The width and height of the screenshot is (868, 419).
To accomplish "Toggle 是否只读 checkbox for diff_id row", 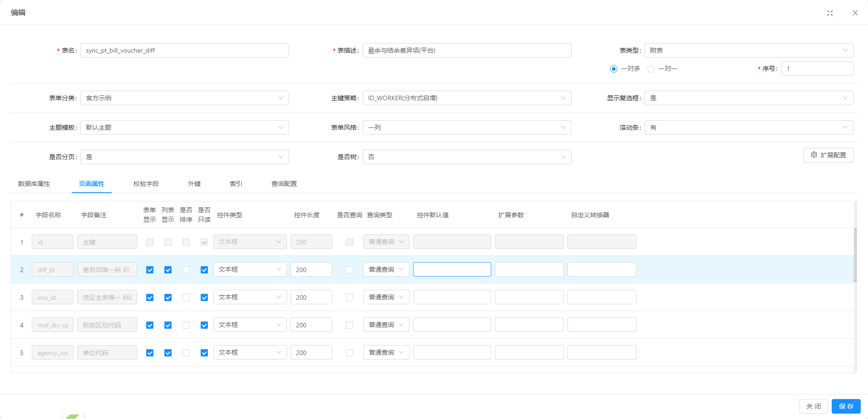I will tap(204, 270).
